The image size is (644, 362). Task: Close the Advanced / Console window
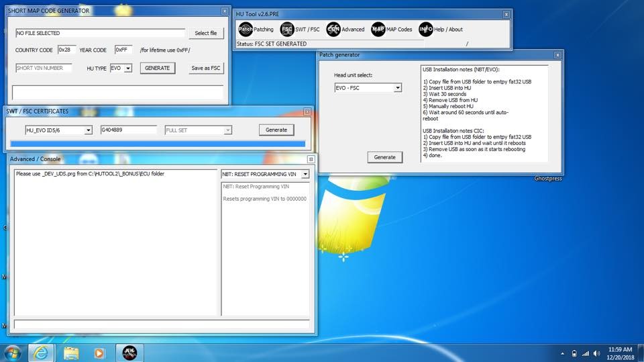[311, 159]
